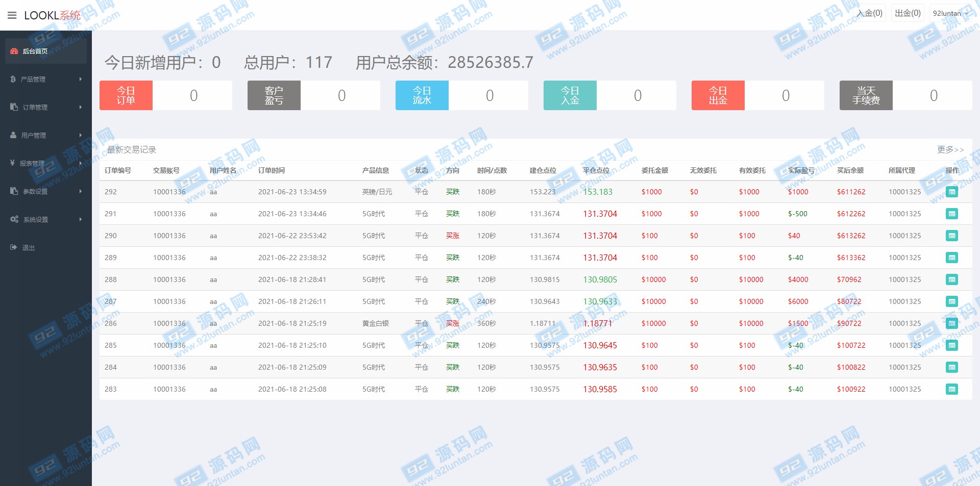Open the 后台首页 dashboard menu item
Screen dimensions: 980x486
(x=46, y=51)
